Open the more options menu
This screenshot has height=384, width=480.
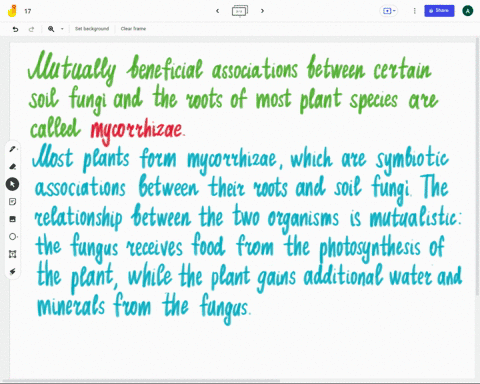pyautogui.click(x=414, y=11)
